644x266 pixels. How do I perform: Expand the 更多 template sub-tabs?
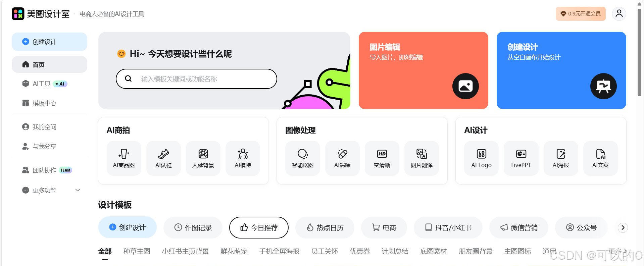click(617, 251)
